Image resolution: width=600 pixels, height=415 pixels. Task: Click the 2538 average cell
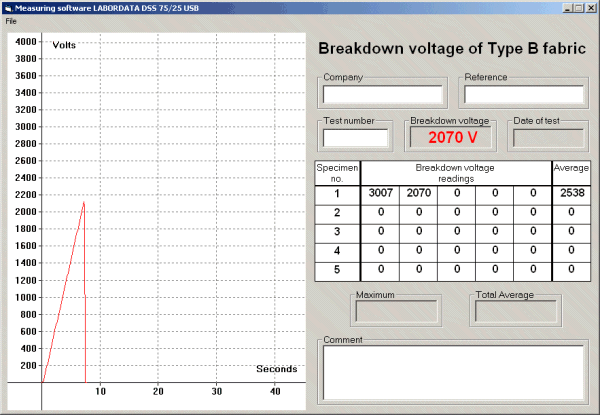tap(571, 193)
